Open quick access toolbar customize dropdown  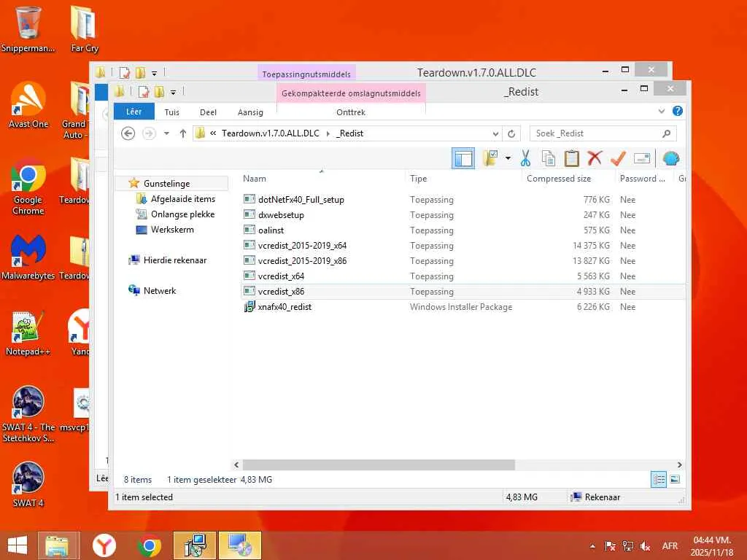coord(173,92)
